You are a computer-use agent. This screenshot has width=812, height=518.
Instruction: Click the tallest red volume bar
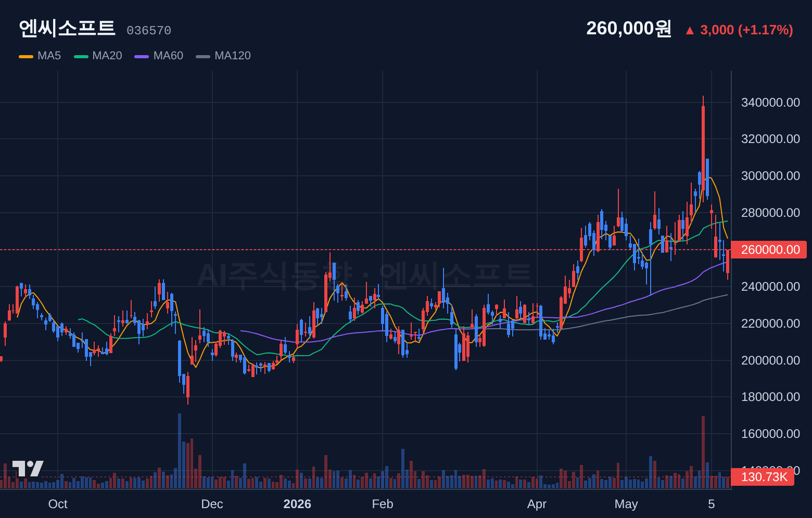[x=703, y=452]
